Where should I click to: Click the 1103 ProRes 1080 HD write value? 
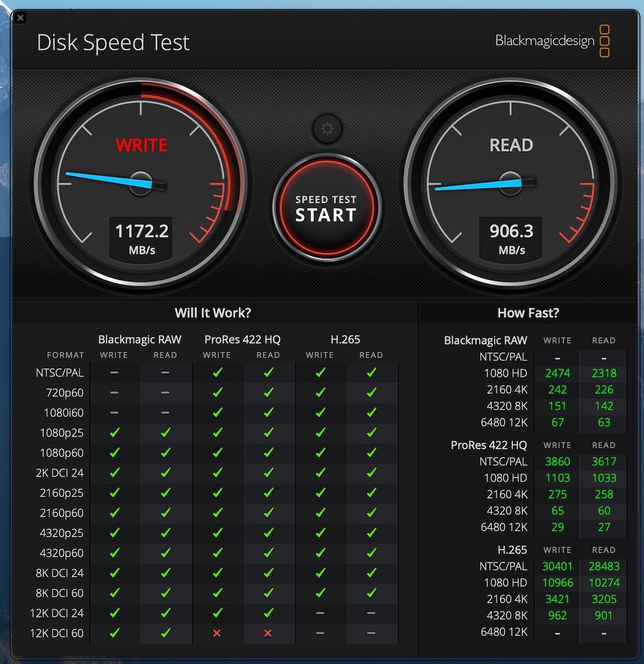pyautogui.click(x=558, y=478)
